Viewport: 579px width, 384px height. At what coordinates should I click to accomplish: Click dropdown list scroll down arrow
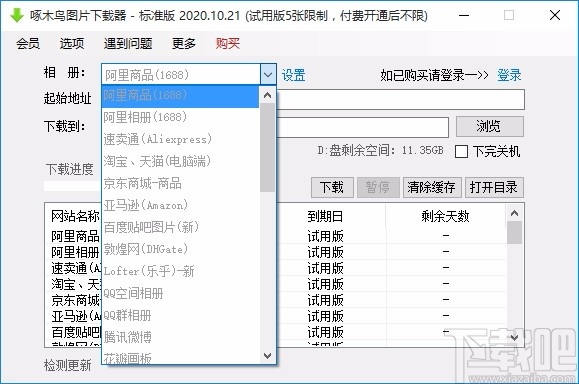(x=268, y=356)
